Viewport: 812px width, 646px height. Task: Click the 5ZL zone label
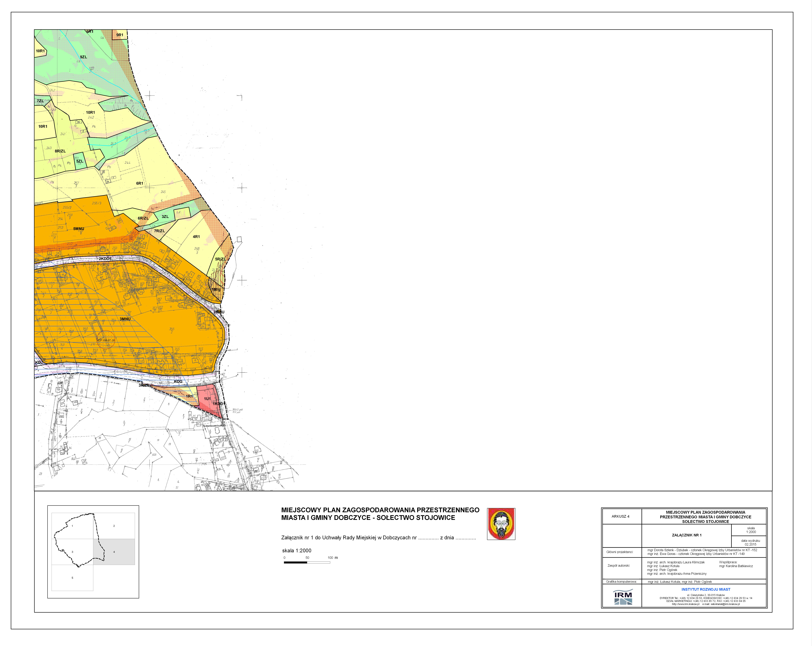coord(80,161)
